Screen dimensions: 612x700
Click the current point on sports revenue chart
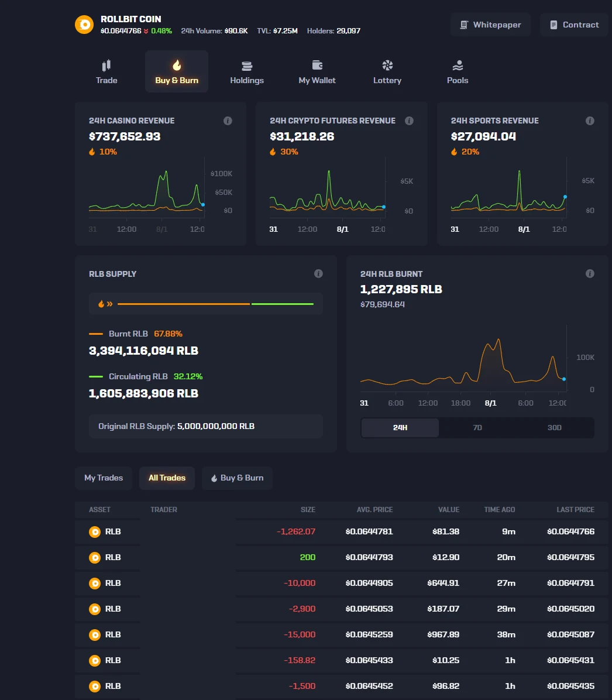click(x=565, y=197)
